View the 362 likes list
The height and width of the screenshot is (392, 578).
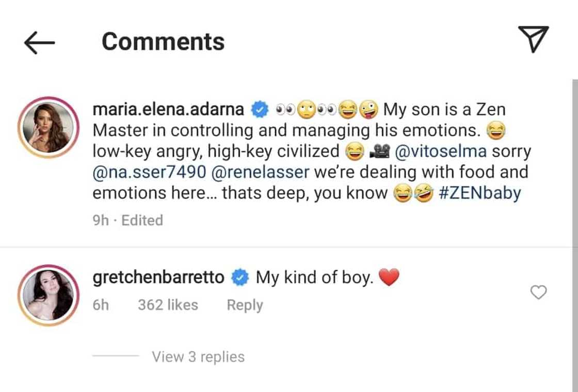(x=168, y=305)
